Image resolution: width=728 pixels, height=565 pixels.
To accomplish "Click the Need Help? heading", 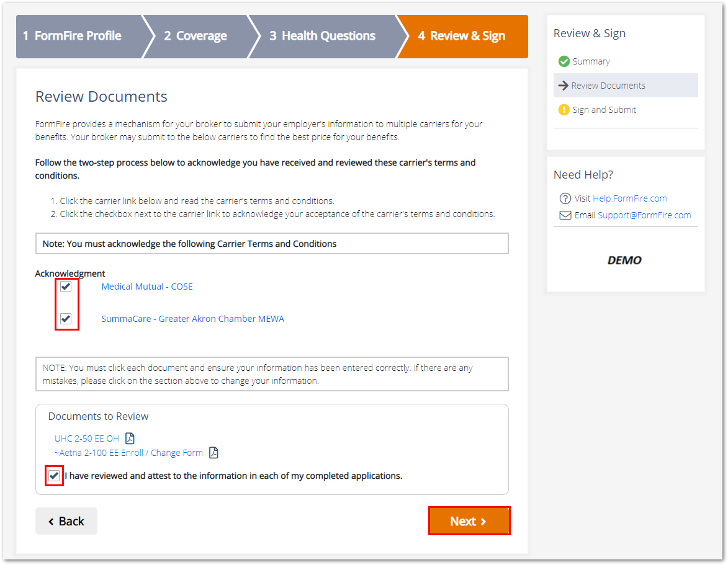I will point(583,175).
